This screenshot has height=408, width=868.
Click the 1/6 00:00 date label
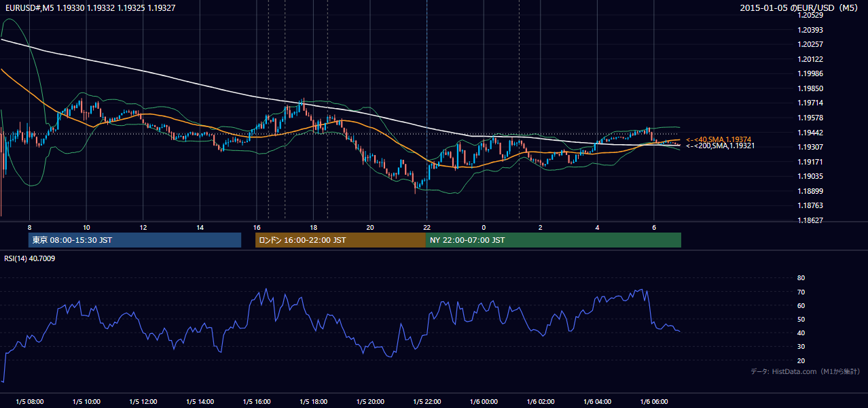point(484,401)
